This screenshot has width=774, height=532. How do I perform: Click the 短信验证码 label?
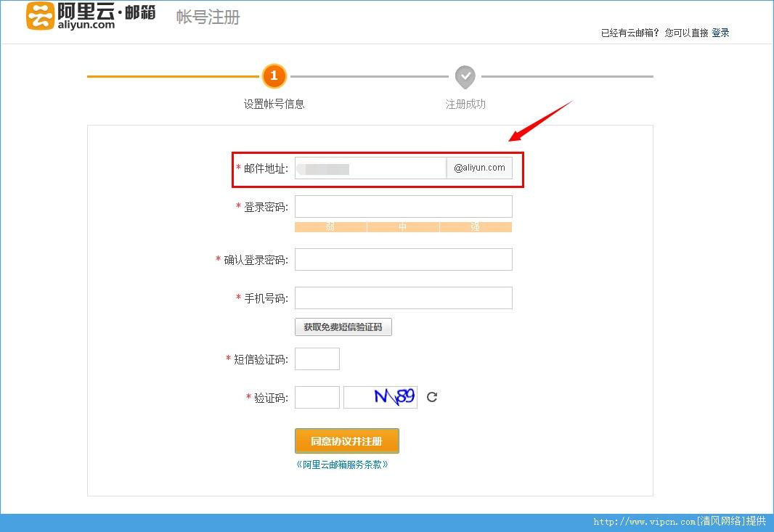pyautogui.click(x=261, y=360)
